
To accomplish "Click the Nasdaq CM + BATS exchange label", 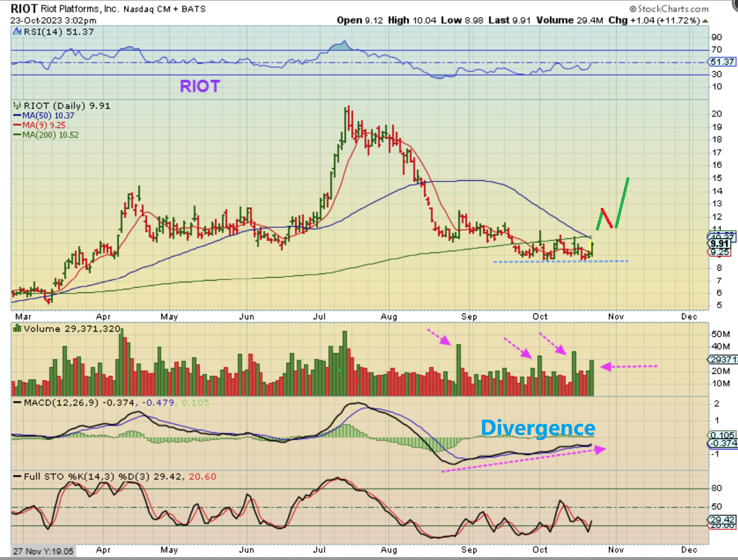I will (164, 9).
